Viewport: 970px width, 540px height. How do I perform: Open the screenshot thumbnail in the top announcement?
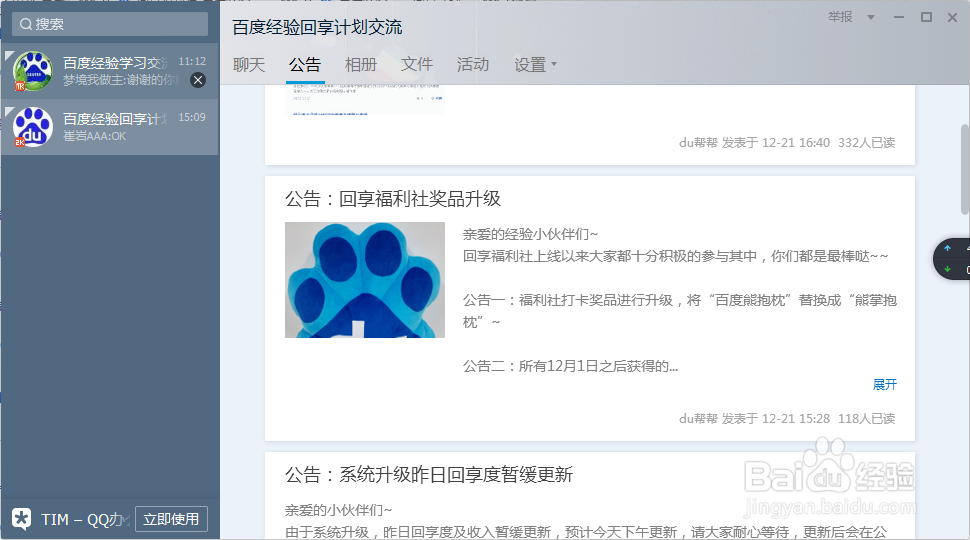click(365, 100)
